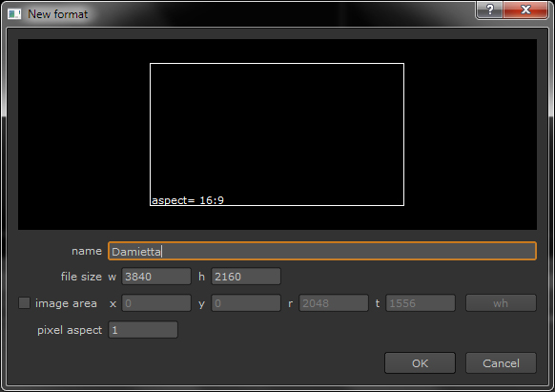Click the pixel aspect field
The image size is (555, 392).
(143, 330)
